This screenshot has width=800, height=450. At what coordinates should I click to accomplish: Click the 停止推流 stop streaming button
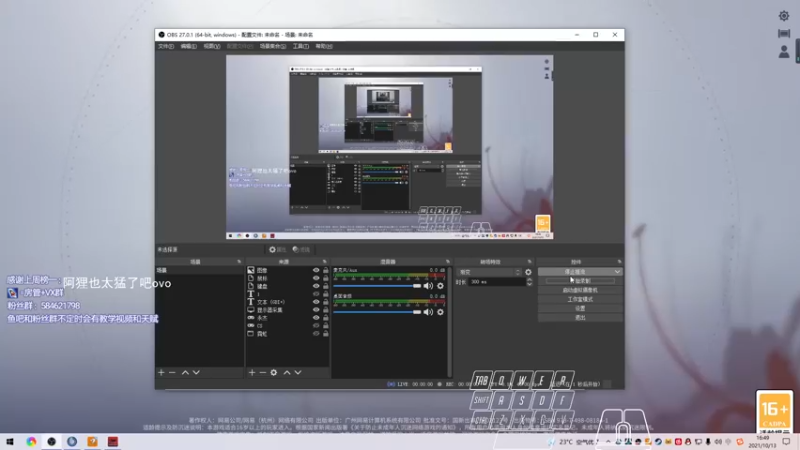[576, 272]
